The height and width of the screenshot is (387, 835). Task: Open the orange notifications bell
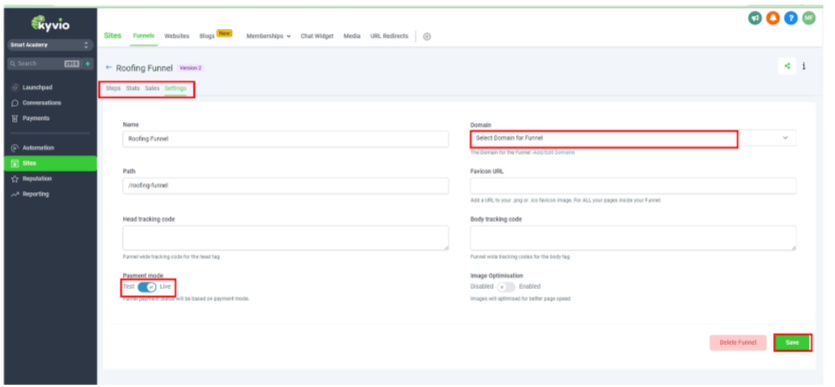pyautogui.click(x=773, y=18)
